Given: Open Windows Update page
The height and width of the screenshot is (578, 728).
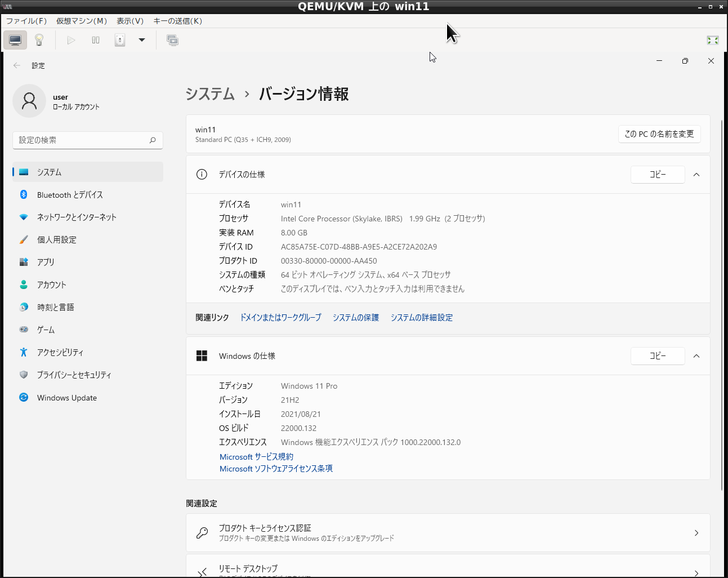Looking at the screenshot, I should tap(88, 397).
